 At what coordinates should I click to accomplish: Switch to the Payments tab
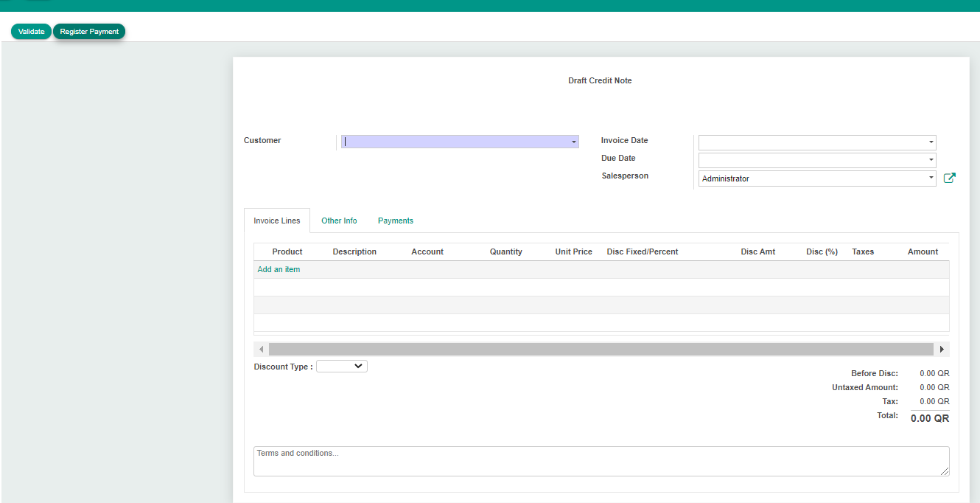(396, 221)
